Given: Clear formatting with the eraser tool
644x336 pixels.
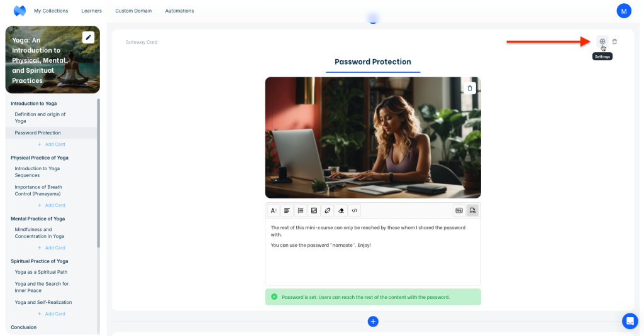Looking at the screenshot, I should tap(341, 210).
